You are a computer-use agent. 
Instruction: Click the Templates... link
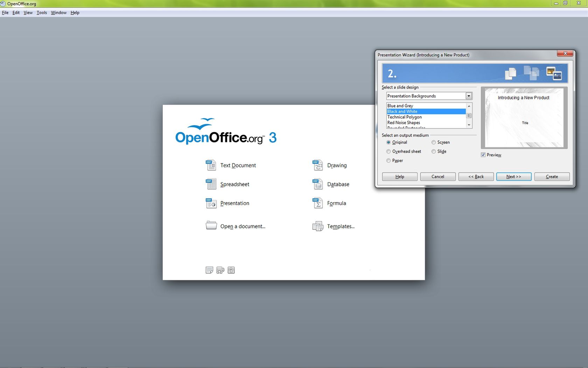click(341, 226)
